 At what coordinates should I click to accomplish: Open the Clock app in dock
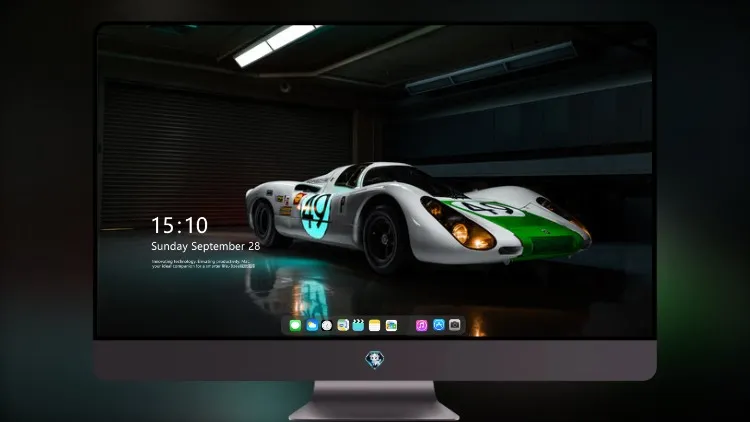[327, 325]
